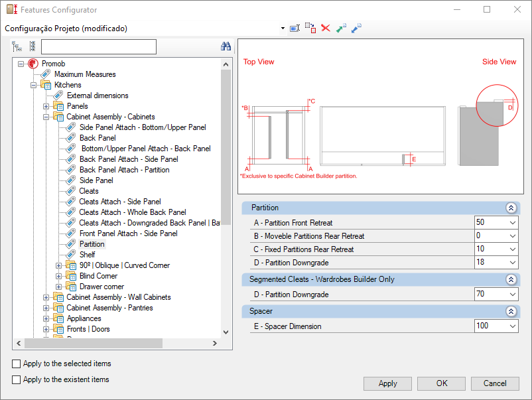Click the tag icon beside Shelf
Viewport: 532px width, 400px height.
[70, 255]
